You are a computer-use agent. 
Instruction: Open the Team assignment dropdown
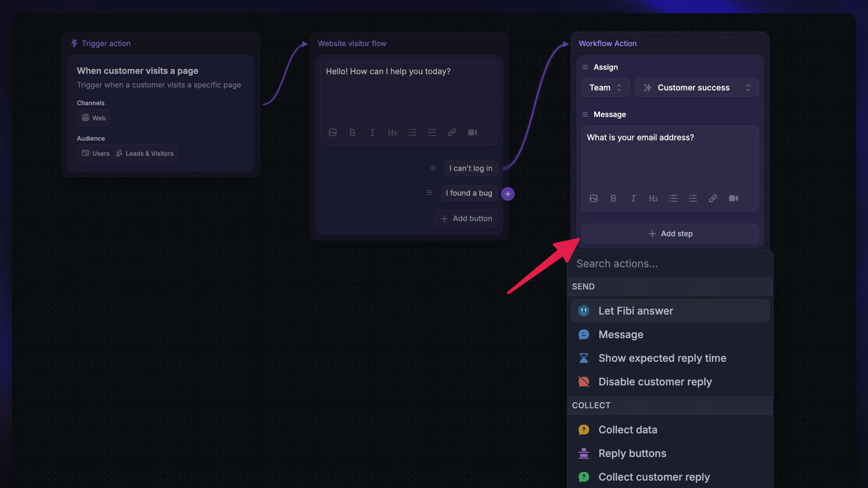(x=605, y=88)
